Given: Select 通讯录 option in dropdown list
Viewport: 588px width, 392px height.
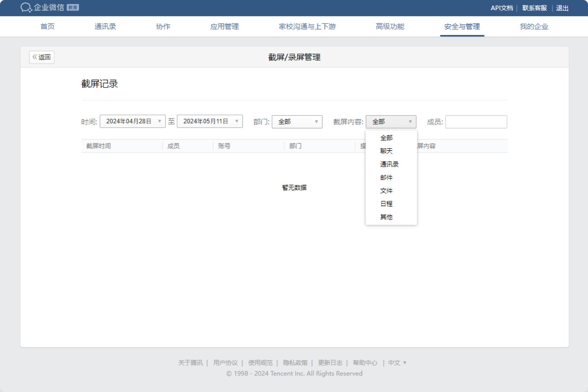Looking at the screenshot, I should pos(389,164).
